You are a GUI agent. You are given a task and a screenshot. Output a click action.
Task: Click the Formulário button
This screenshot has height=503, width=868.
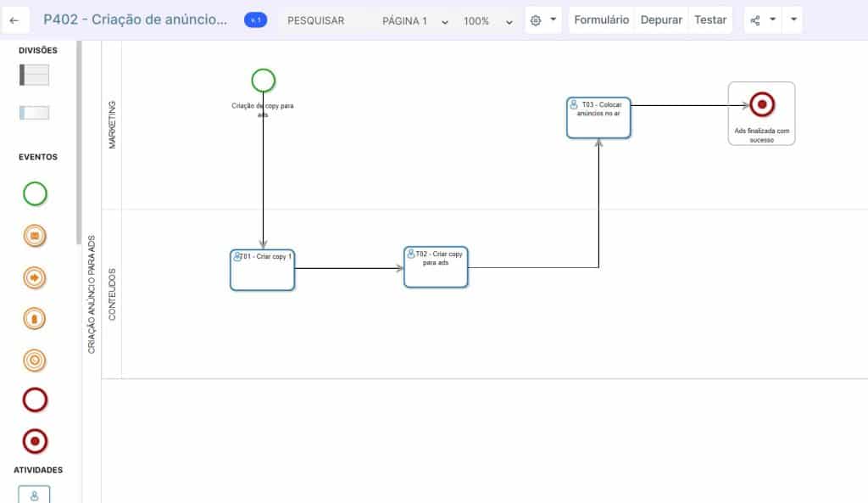(601, 20)
